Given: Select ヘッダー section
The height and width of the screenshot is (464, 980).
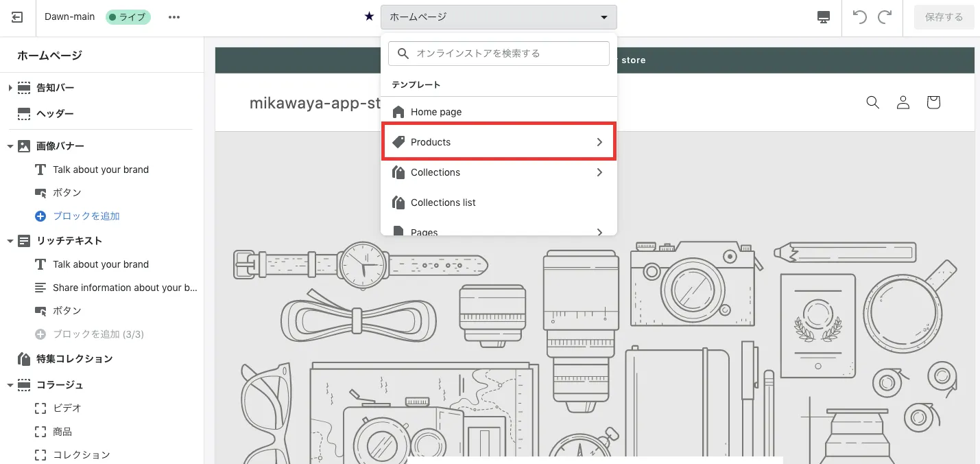Looking at the screenshot, I should [55, 114].
